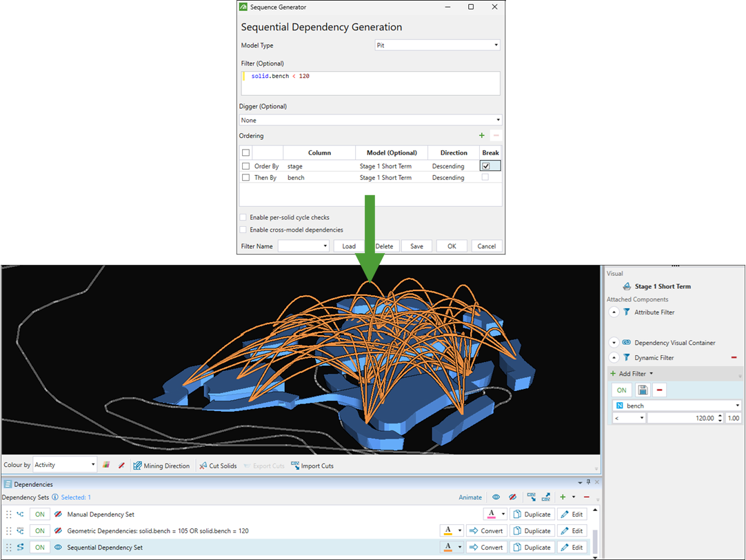Toggle visibility of Sequential Dependency Set
The width and height of the screenshot is (746, 560).
point(58,548)
